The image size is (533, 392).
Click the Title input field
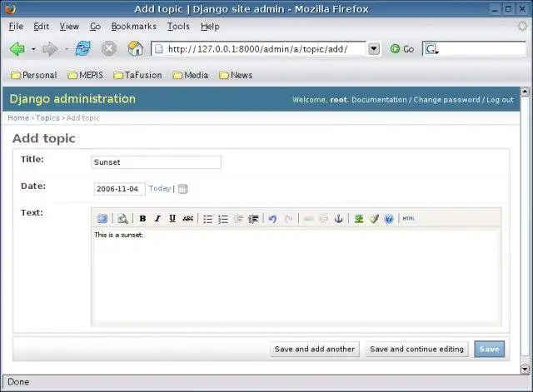coord(156,162)
